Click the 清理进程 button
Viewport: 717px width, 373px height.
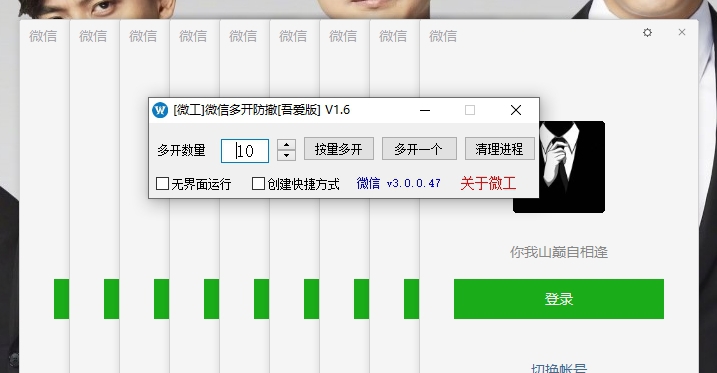tap(499, 149)
